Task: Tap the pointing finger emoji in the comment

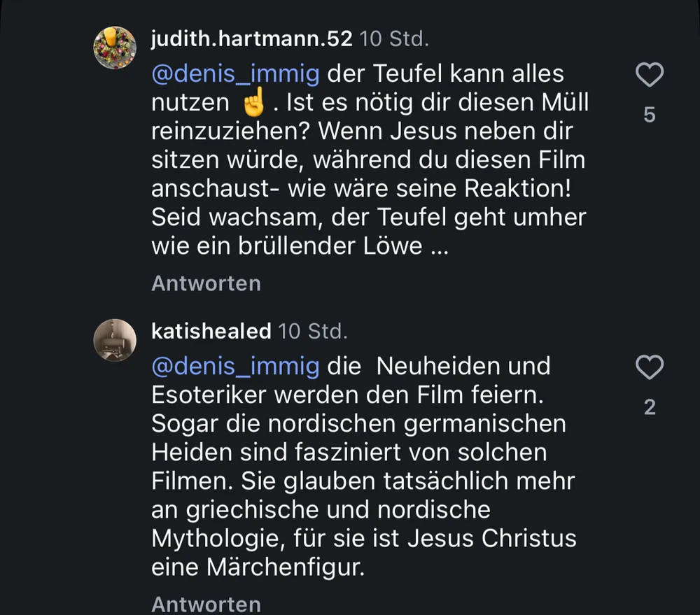Action: (x=255, y=101)
